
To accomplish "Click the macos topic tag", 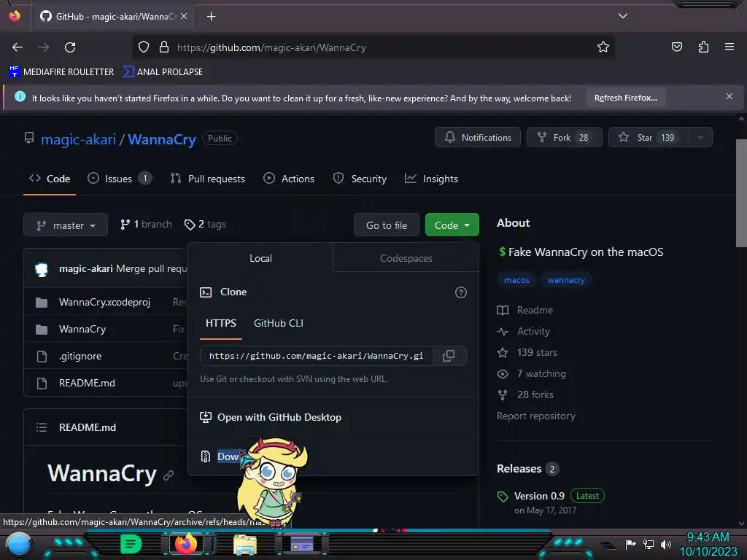I will [x=517, y=280].
